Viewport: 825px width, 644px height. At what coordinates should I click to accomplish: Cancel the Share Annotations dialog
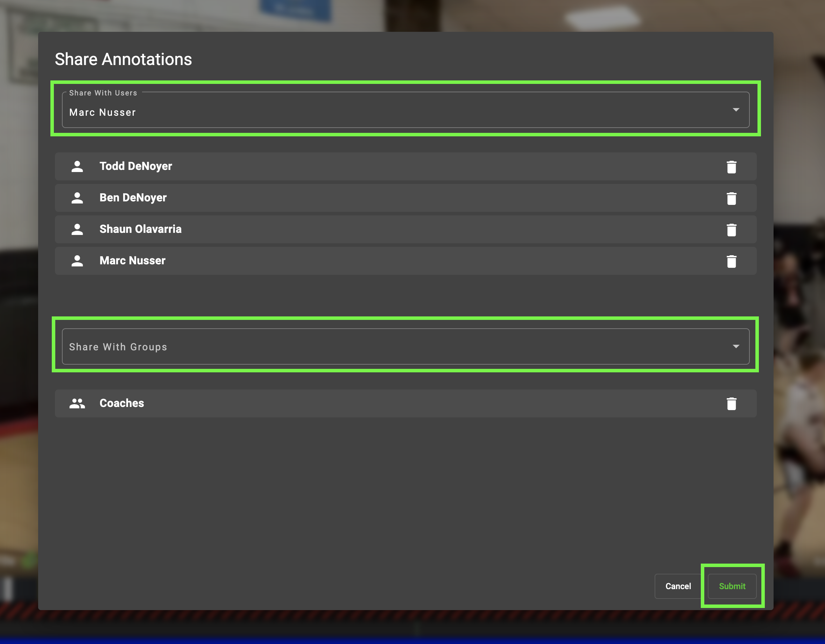[x=678, y=586]
